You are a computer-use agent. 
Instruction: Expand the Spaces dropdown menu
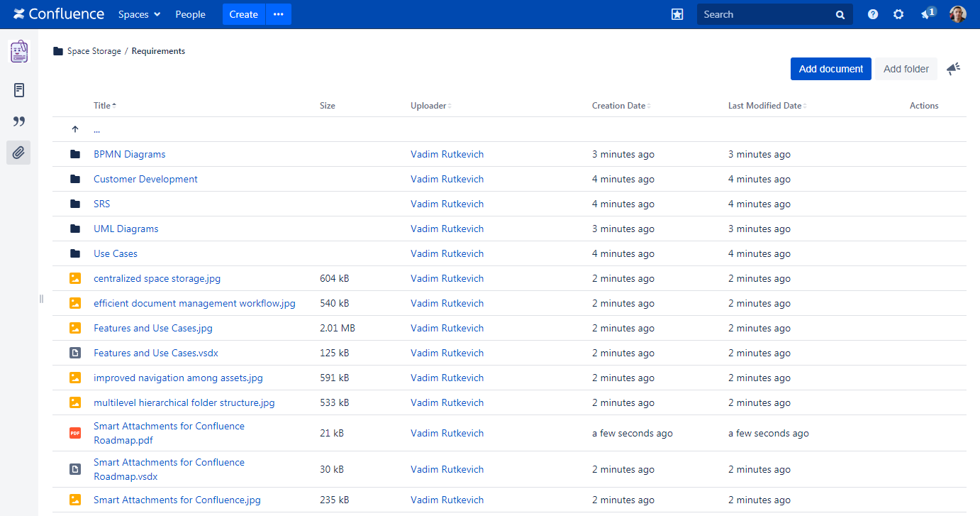coord(139,14)
